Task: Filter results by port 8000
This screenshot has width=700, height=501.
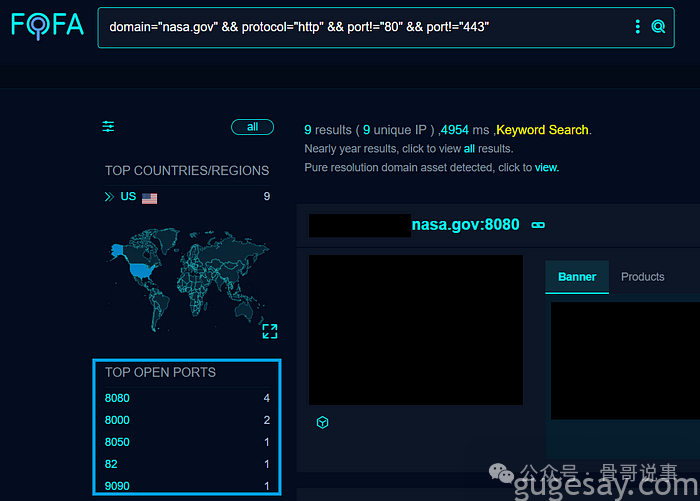Action: coord(117,420)
